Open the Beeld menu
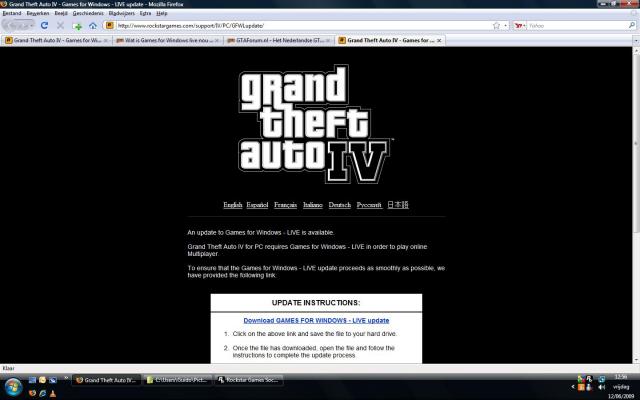Viewport: 640px width, 400px height. pos(61,13)
